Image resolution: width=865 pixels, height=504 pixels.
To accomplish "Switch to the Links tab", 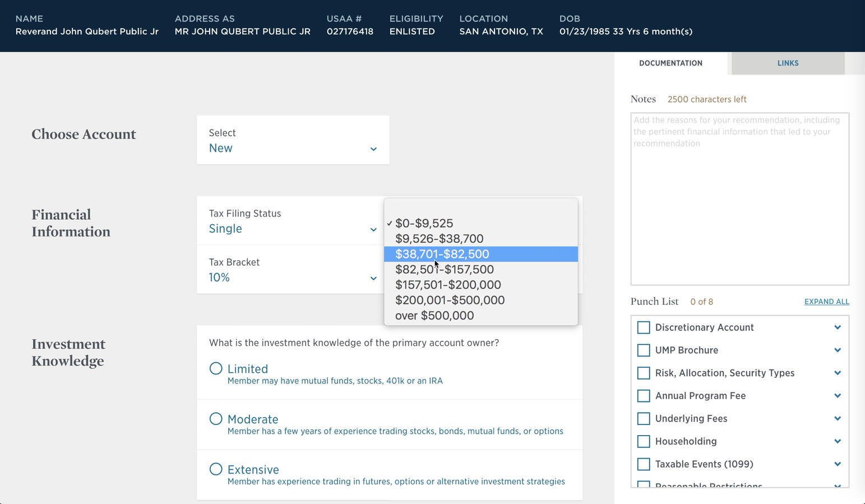I will [x=788, y=63].
